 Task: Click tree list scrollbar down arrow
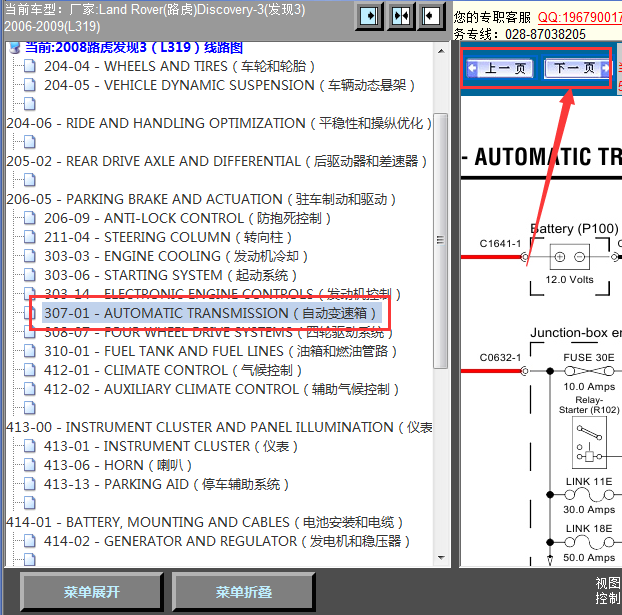[x=441, y=557]
